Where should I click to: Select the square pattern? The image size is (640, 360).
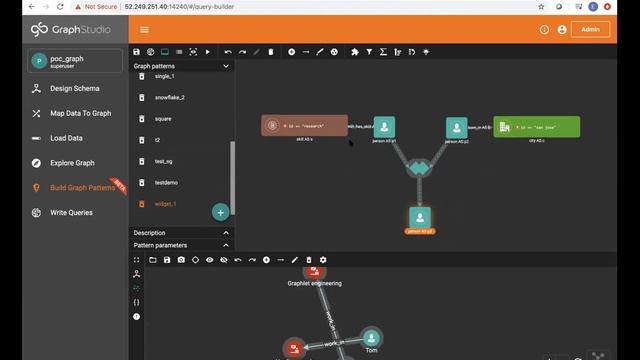pyautogui.click(x=163, y=119)
